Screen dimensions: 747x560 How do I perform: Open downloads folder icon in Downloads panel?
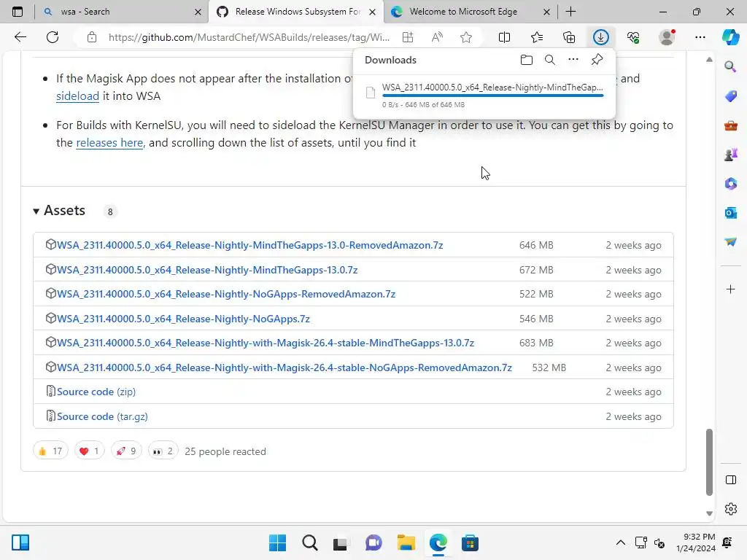point(527,60)
